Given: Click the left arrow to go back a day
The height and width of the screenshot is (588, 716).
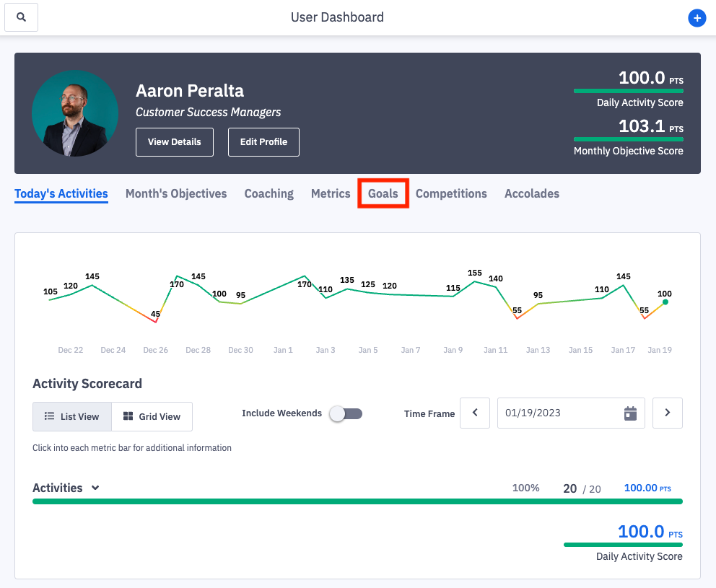Looking at the screenshot, I should (475, 413).
